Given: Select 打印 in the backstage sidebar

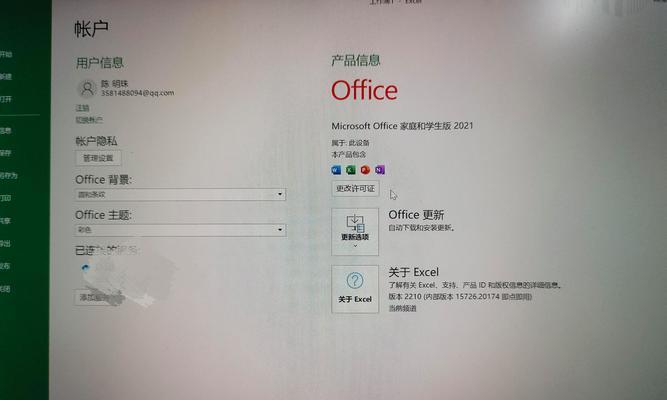Looking at the screenshot, I should 6,198.
